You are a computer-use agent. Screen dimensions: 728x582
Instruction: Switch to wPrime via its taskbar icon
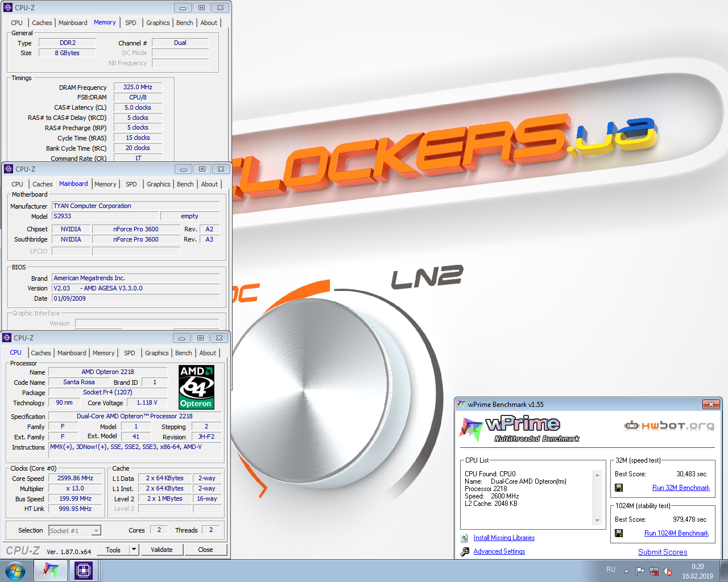tap(50, 571)
